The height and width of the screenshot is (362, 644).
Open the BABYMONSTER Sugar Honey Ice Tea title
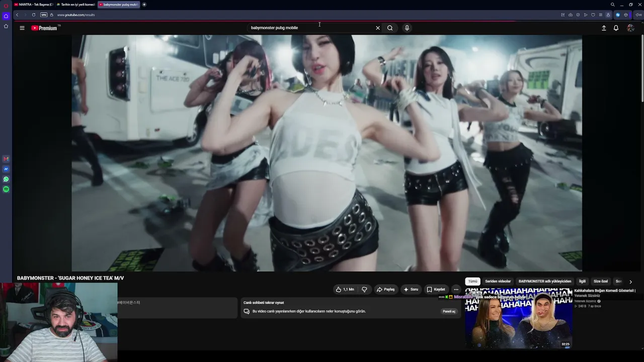click(x=70, y=278)
